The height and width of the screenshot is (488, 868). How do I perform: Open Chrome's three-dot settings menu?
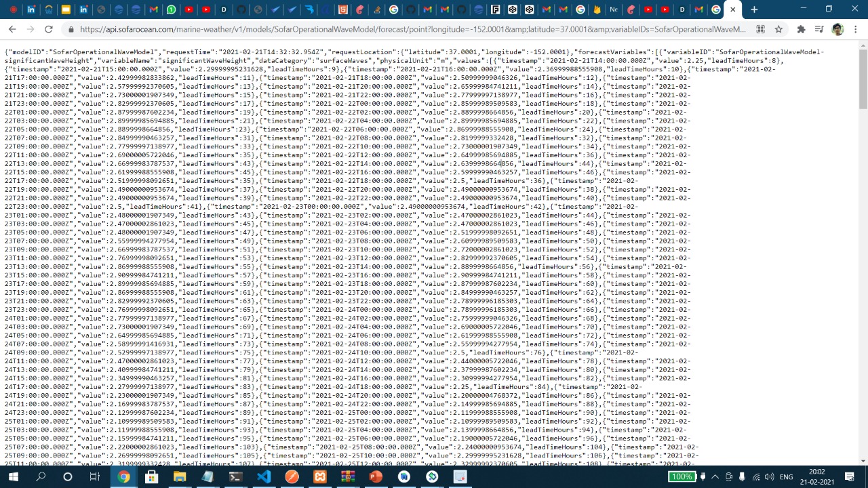tap(857, 29)
